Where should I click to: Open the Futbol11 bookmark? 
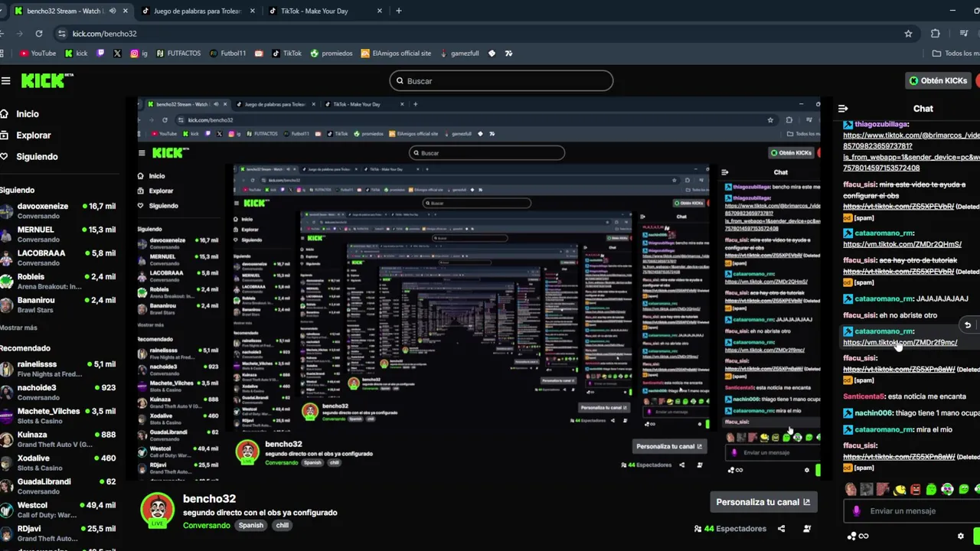227,54
